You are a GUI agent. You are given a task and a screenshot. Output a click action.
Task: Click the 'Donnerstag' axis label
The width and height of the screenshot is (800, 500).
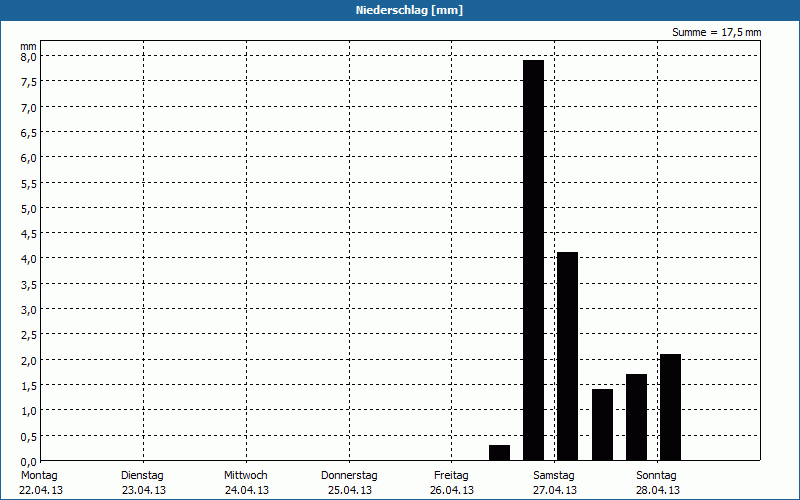349,475
